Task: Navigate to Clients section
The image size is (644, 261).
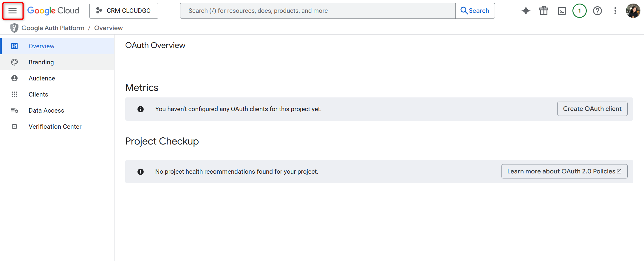Action: coord(38,94)
